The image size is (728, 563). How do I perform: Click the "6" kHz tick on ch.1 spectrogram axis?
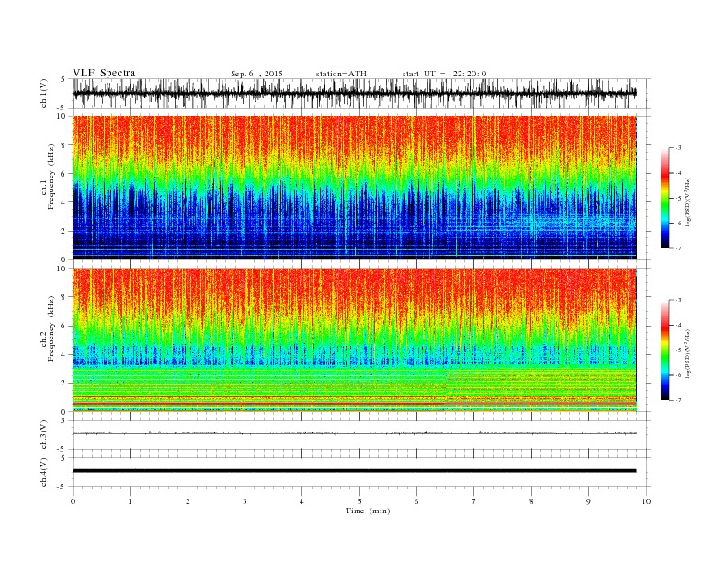[x=63, y=174]
